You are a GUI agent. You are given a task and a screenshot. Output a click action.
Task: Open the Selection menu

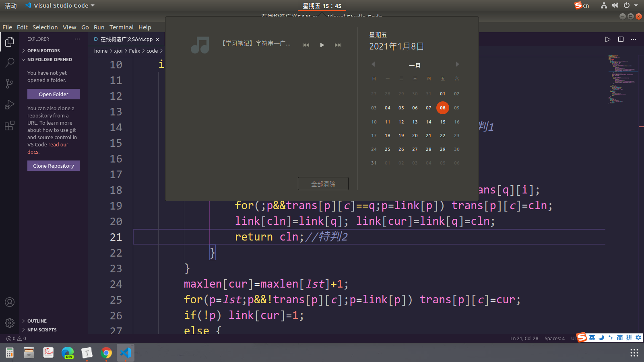click(x=45, y=27)
